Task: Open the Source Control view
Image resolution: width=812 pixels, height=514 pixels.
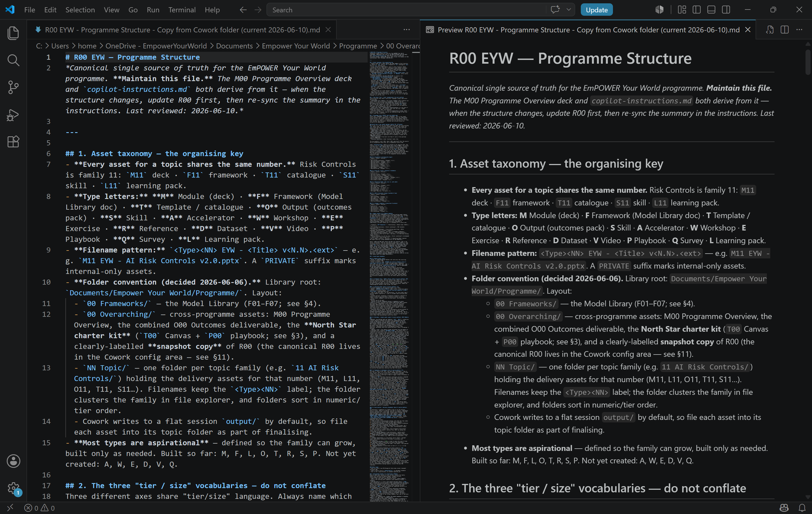Action: point(13,87)
